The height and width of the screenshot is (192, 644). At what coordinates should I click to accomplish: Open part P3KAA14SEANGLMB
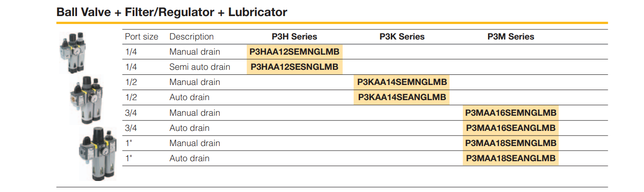[402, 97]
